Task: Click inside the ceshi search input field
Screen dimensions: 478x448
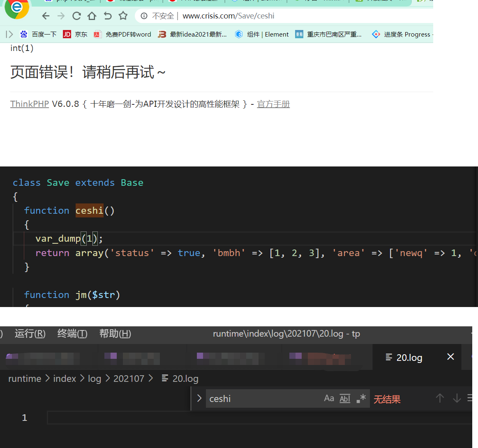Action: [247, 398]
